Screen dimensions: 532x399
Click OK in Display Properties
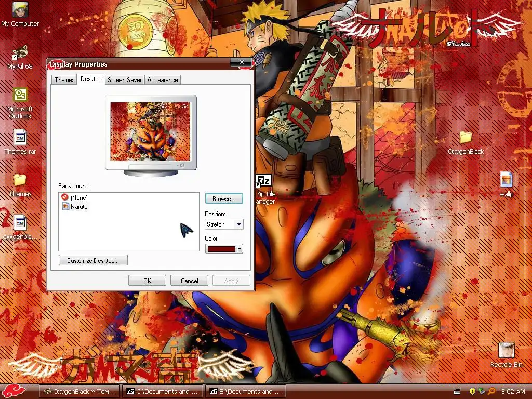[x=147, y=281]
